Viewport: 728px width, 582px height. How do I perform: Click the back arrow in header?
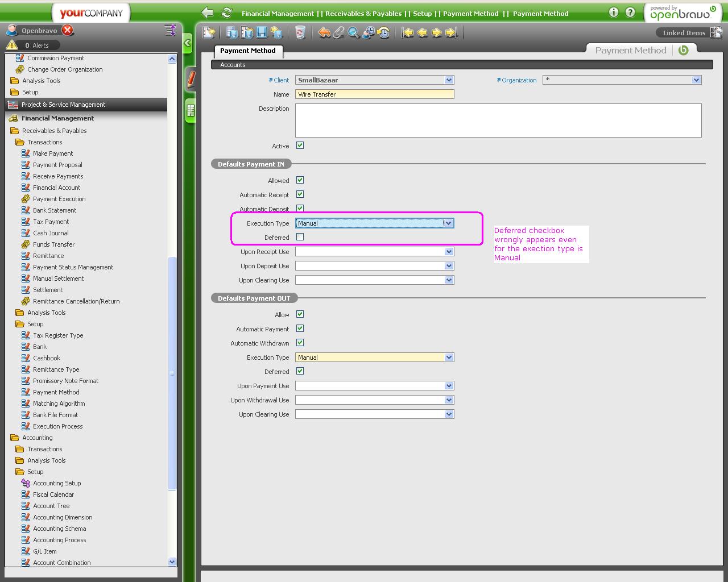pyautogui.click(x=208, y=13)
